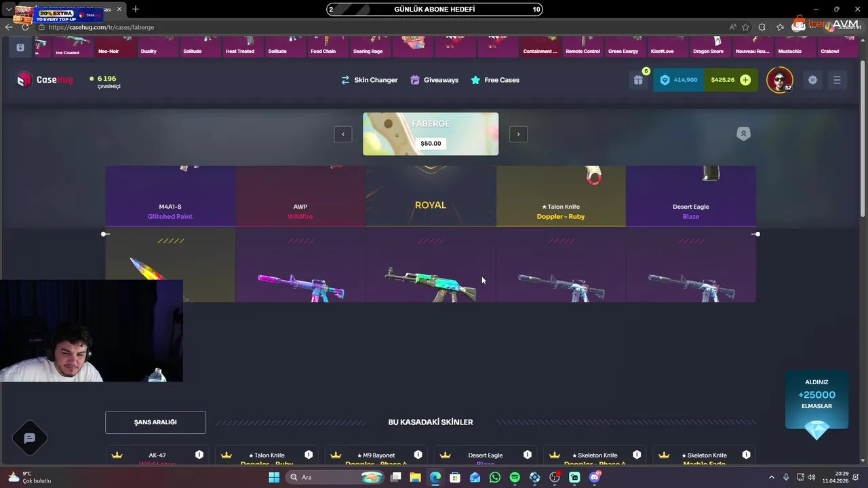Open Dragon Snore drop in live feed
The width and height of the screenshot is (868, 488).
coord(708,47)
